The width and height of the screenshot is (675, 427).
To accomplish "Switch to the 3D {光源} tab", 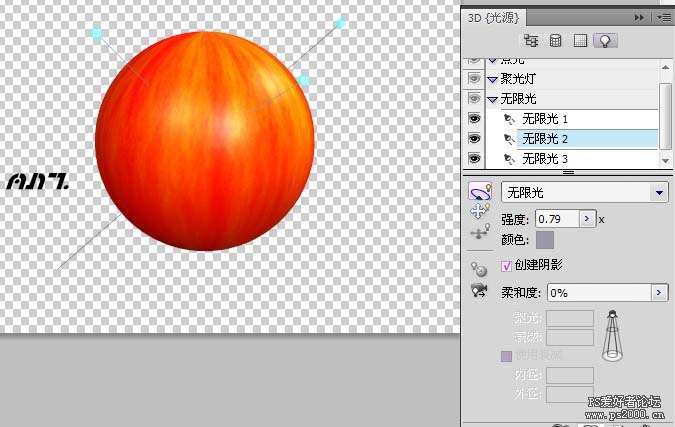I will click(x=493, y=18).
